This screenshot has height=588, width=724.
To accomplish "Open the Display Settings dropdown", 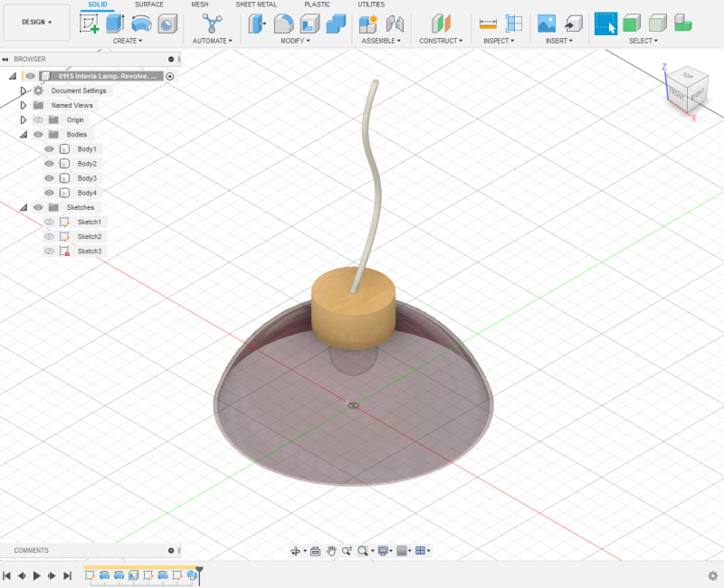I will (x=383, y=550).
